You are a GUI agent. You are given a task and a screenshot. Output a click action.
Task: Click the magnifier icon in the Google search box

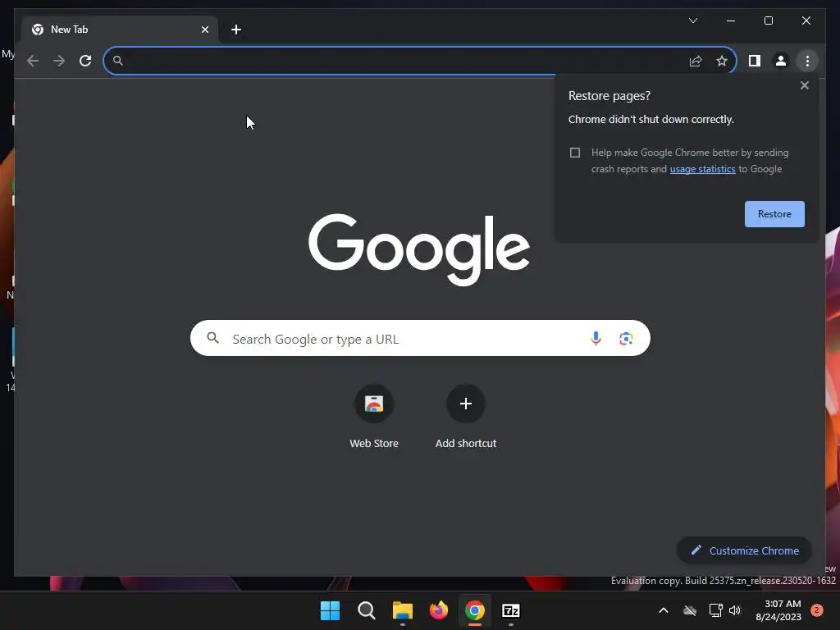coord(213,338)
